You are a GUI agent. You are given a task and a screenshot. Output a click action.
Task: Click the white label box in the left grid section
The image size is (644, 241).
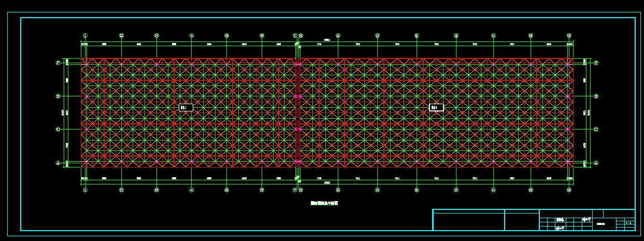pyautogui.click(x=185, y=107)
